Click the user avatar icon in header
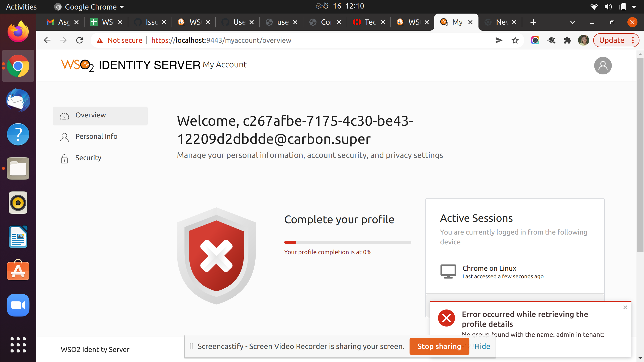 pyautogui.click(x=602, y=66)
